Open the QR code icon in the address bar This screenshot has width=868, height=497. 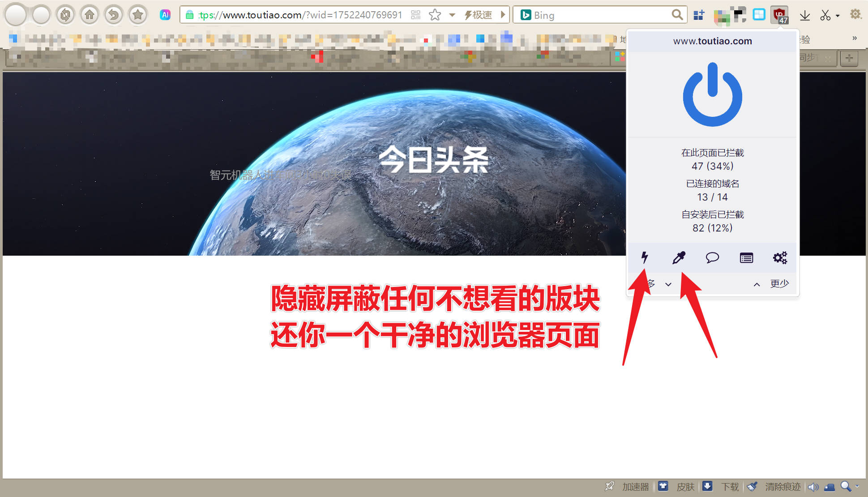[x=416, y=15]
